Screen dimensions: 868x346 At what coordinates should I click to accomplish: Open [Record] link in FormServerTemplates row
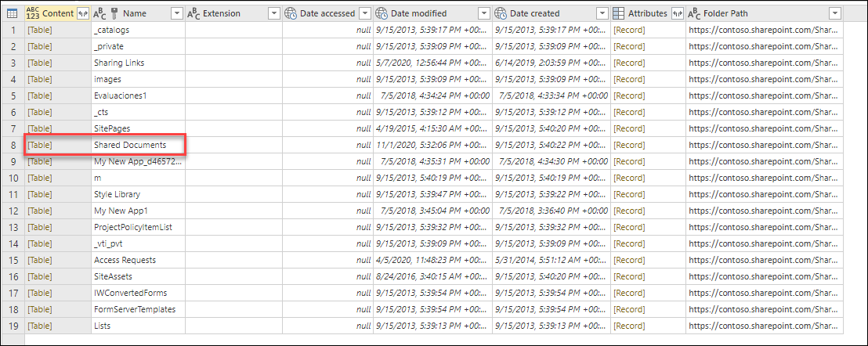tap(629, 309)
